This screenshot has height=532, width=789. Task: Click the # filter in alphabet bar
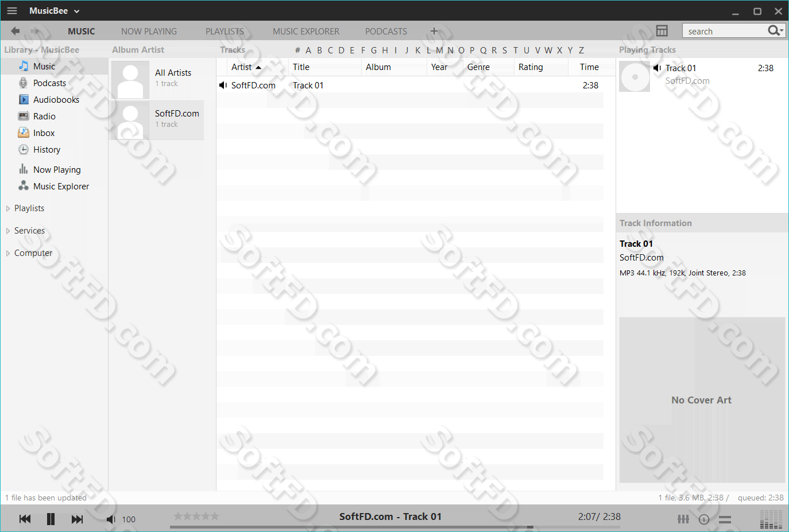coord(297,51)
